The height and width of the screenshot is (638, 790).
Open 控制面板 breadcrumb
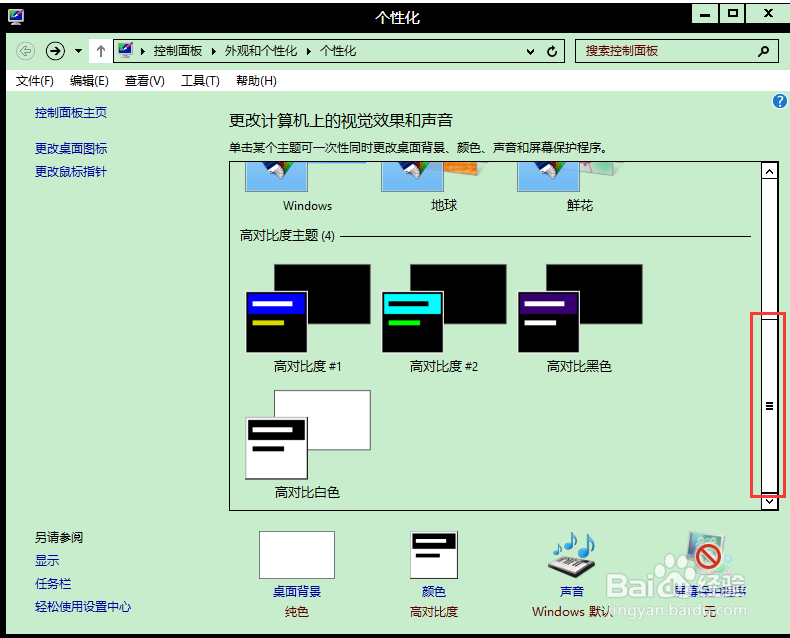click(x=178, y=51)
